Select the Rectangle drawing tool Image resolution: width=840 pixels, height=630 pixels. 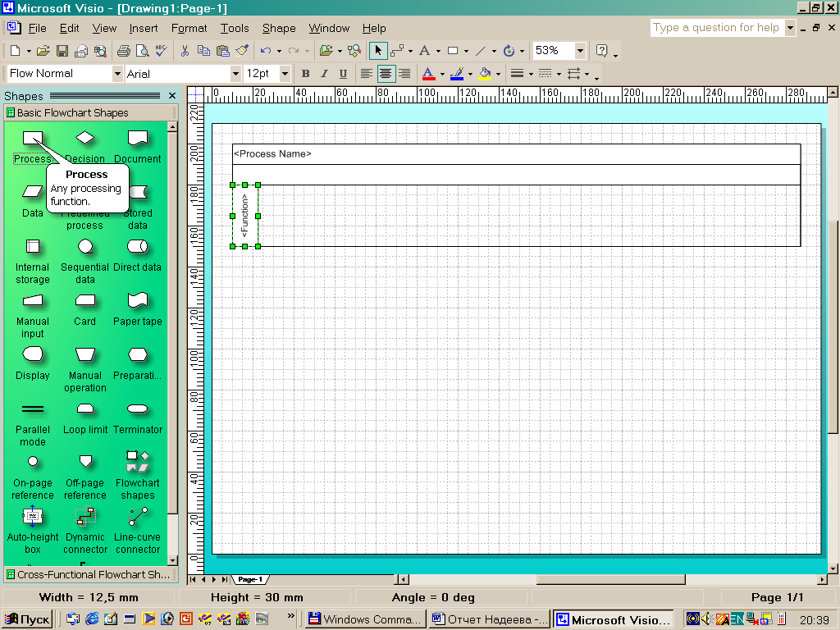[x=453, y=50]
